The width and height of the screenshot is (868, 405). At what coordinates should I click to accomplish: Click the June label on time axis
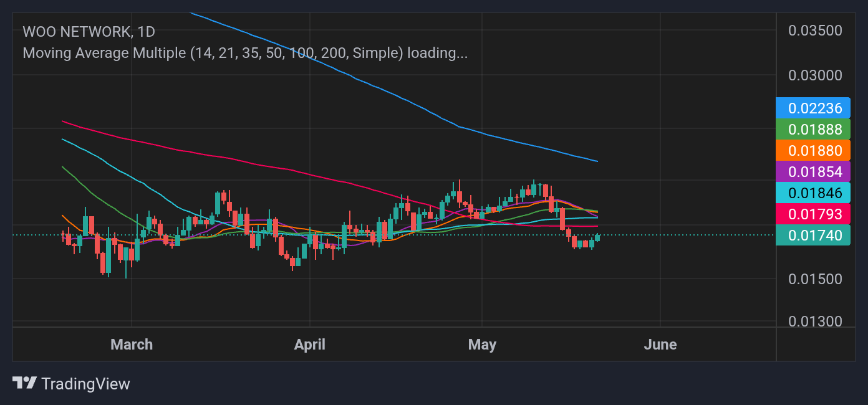coord(660,345)
